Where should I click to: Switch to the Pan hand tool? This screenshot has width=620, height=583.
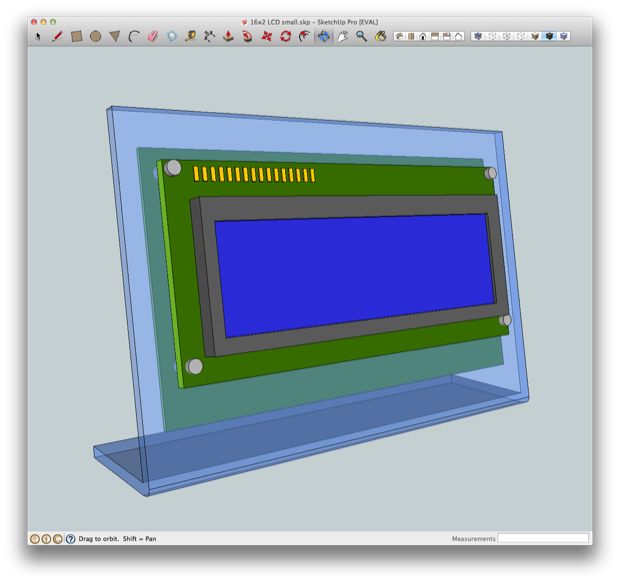(x=342, y=36)
